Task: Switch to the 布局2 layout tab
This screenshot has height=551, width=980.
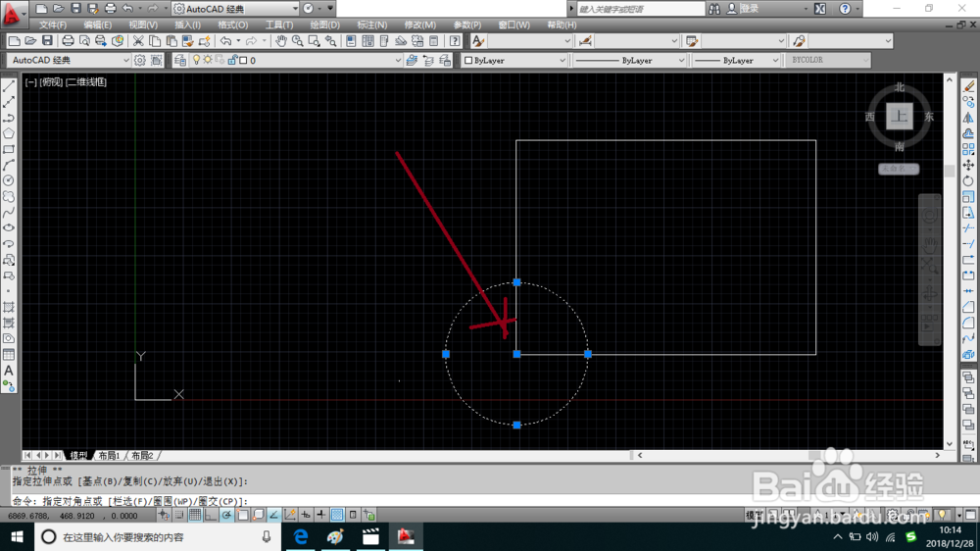Action: (142, 455)
